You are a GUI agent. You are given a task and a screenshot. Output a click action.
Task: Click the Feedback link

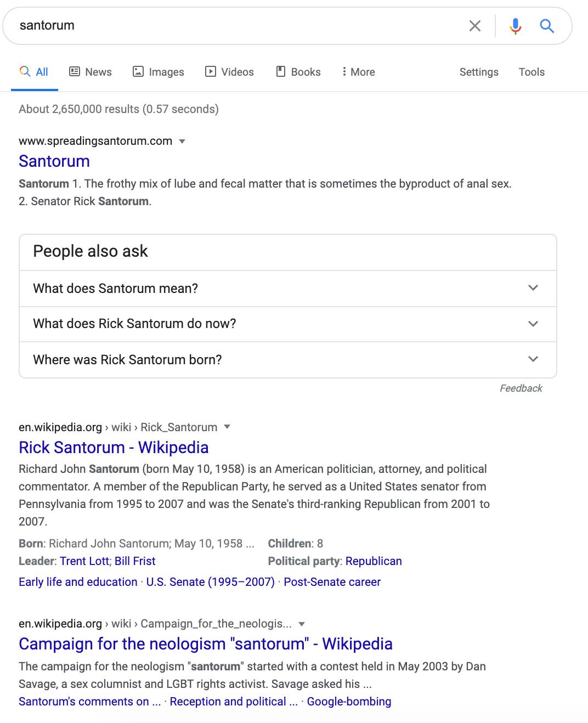coord(521,388)
